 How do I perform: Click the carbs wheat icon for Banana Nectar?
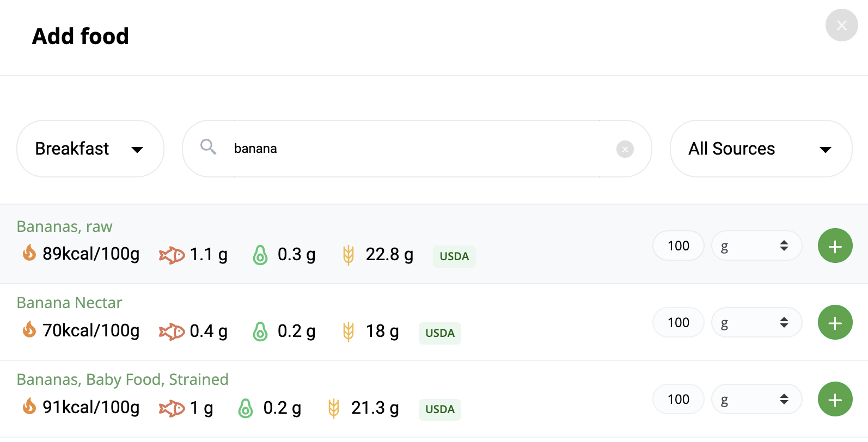click(349, 331)
